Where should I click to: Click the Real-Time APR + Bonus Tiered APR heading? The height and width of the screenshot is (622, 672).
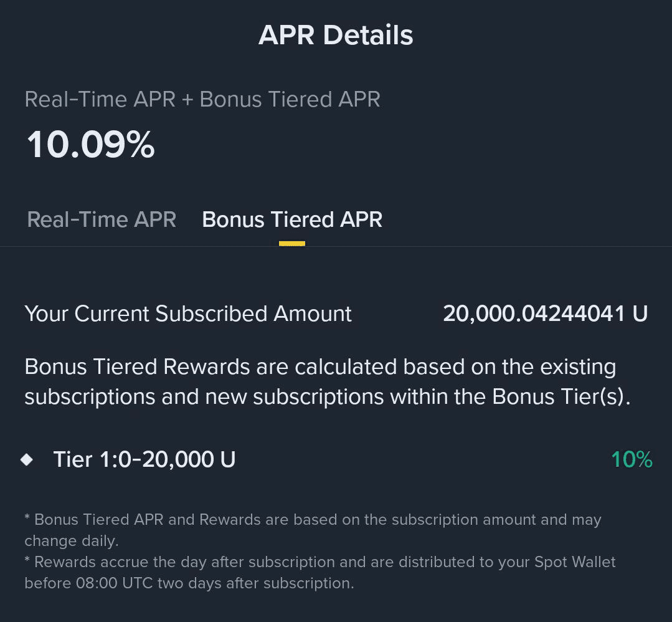tap(202, 99)
